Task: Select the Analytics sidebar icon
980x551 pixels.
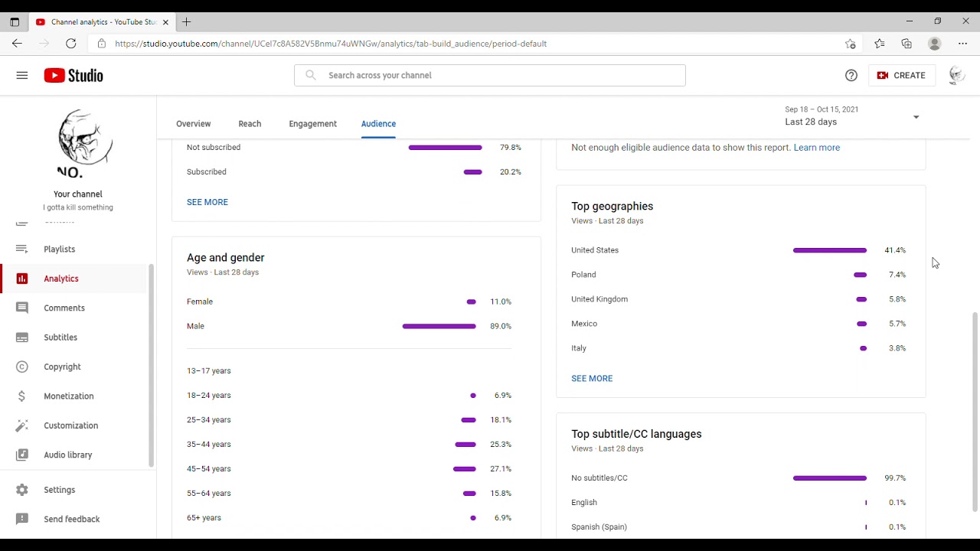Action: click(22, 279)
